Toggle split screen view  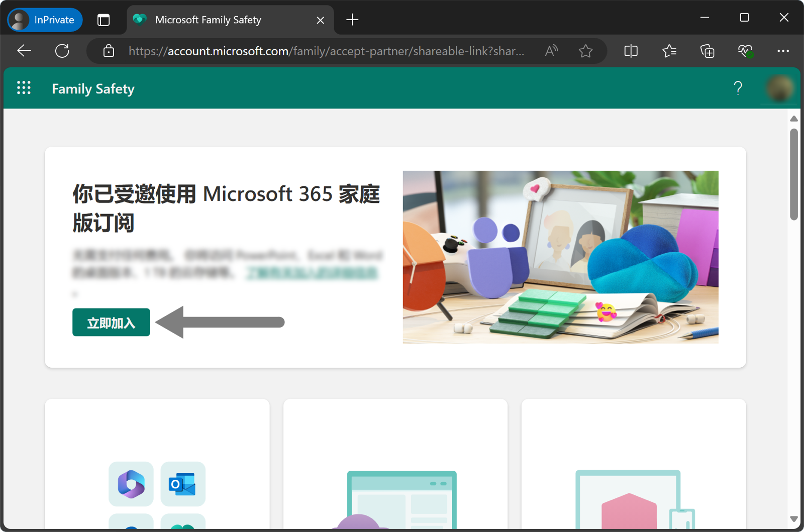pos(631,51)
